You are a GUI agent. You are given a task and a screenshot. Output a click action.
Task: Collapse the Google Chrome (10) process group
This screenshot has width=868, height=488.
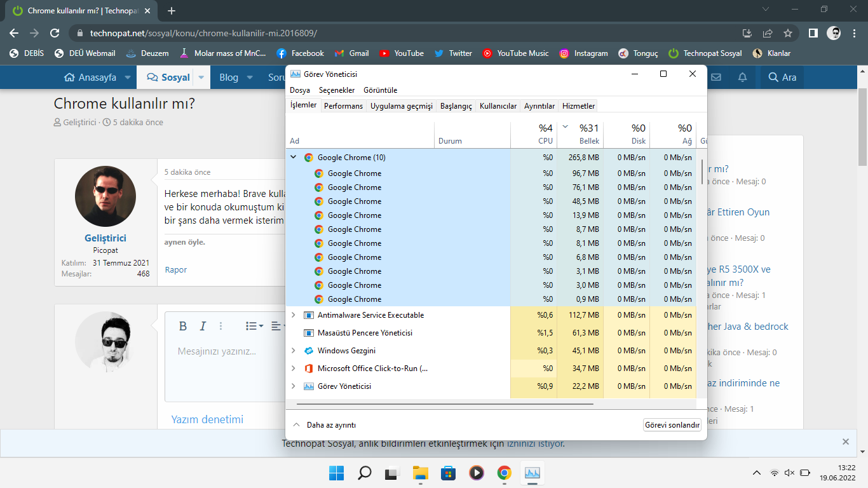tap(293, 158)
